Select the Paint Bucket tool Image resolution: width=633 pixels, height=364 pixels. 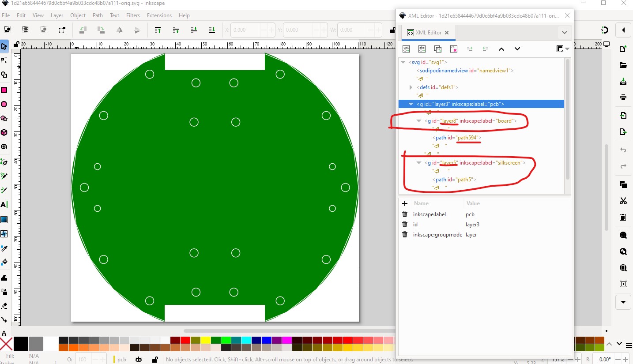4,262
